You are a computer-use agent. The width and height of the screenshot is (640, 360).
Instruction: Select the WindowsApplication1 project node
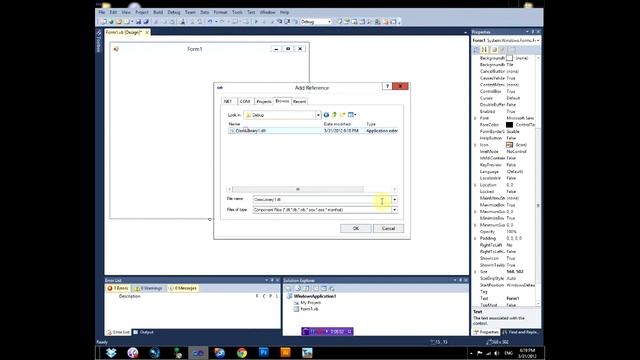[314, 296]
